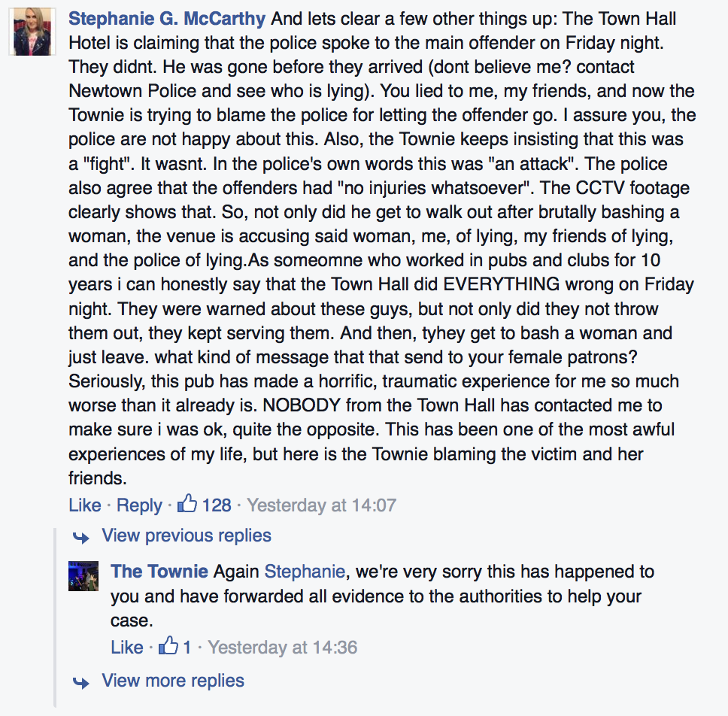Click the arrow icon beside View previous replies
Screen dimensions: 728x716
(80, 537)
